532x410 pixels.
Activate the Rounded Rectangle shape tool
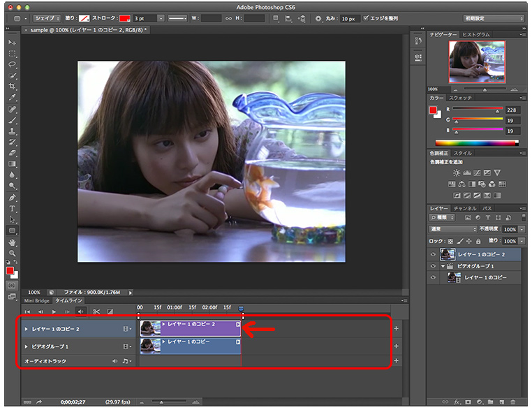pyautogui.click(x=12, y=230)
